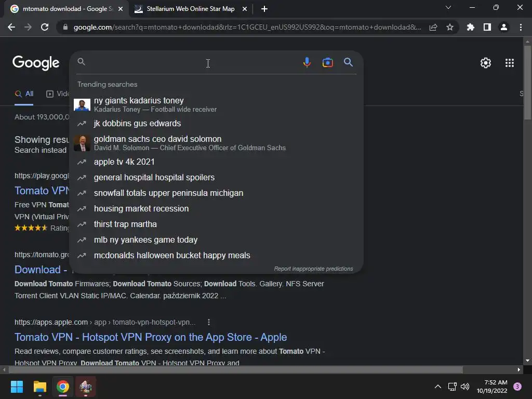Open the Google apps grid

pos(509,63)
